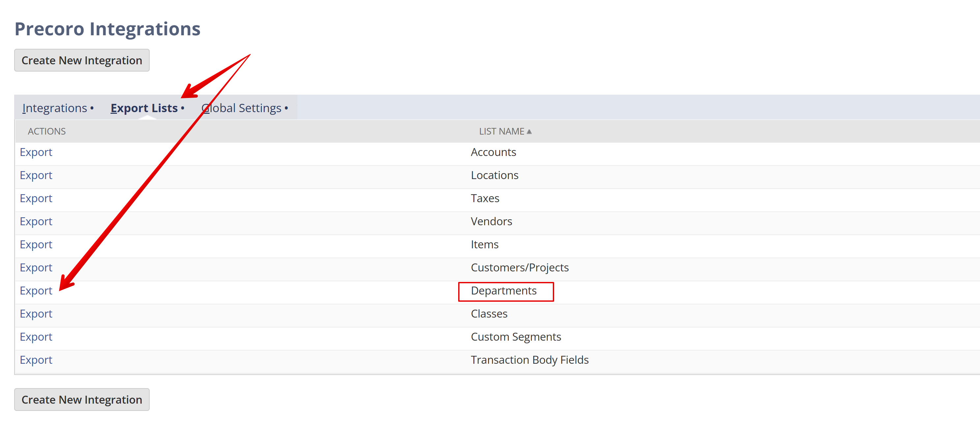980x431 pixels.
Task: Export the Customers/Projects list
Action: (x=36, y=268)
